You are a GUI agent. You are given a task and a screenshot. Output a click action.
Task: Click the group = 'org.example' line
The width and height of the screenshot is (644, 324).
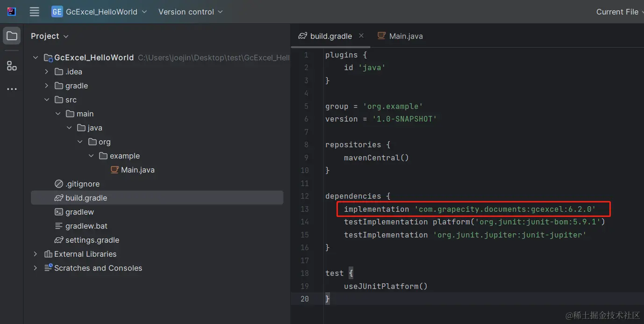pyautogui.click(x=374, y=106)
